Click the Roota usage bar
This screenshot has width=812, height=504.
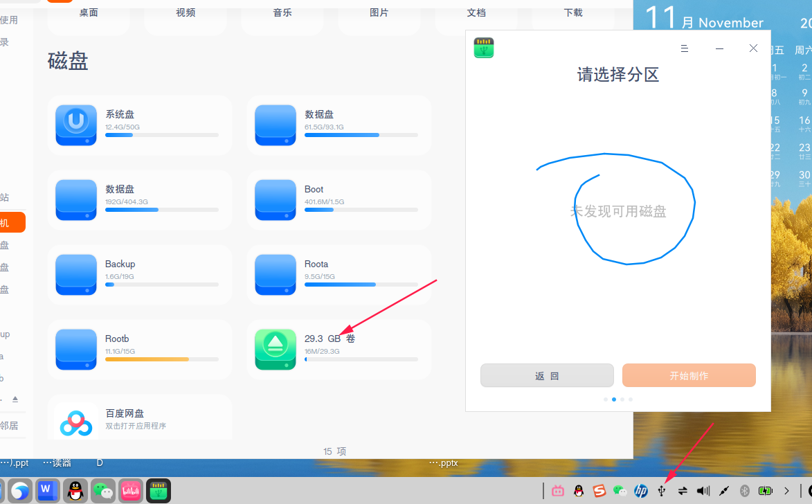click(x=361, y=285)
